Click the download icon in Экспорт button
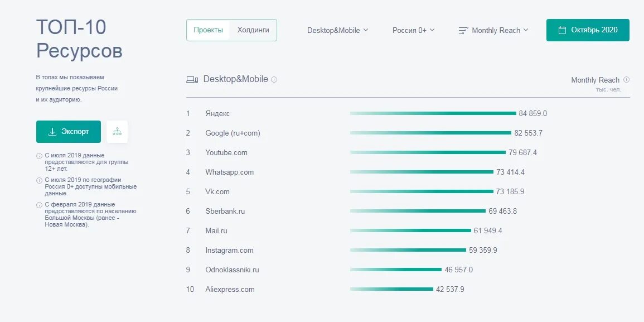Screen dimensions: 644x322 click(x=52, y=132)
